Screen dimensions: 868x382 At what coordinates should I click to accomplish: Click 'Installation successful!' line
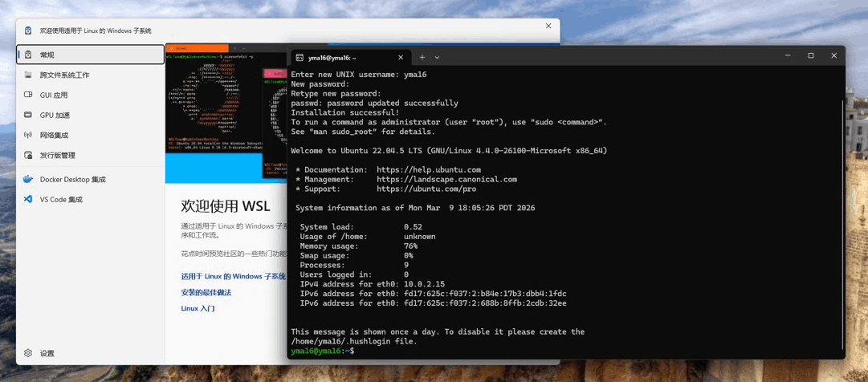coord(345,112)
